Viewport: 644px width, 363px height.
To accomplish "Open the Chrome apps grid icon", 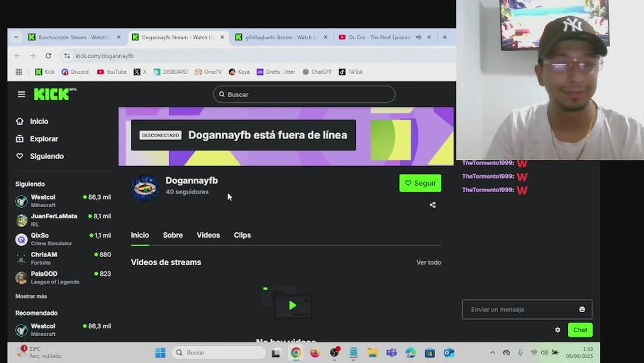I will 19,72.
